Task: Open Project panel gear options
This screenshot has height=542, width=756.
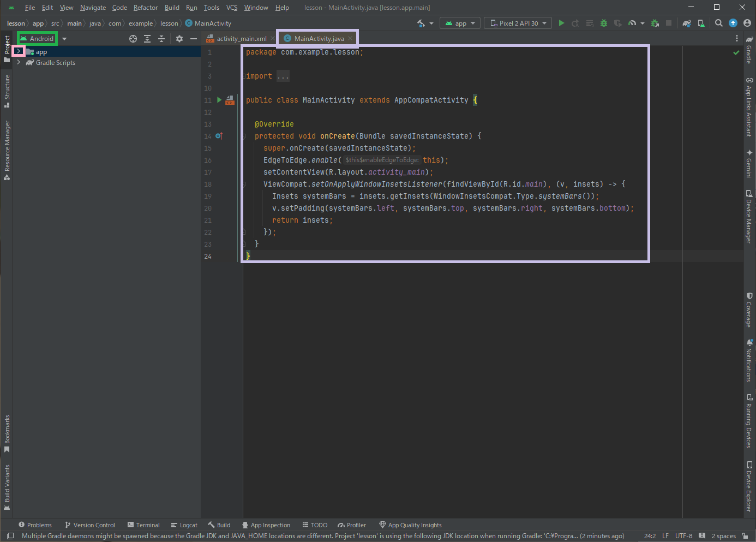Action: point(179,39)
